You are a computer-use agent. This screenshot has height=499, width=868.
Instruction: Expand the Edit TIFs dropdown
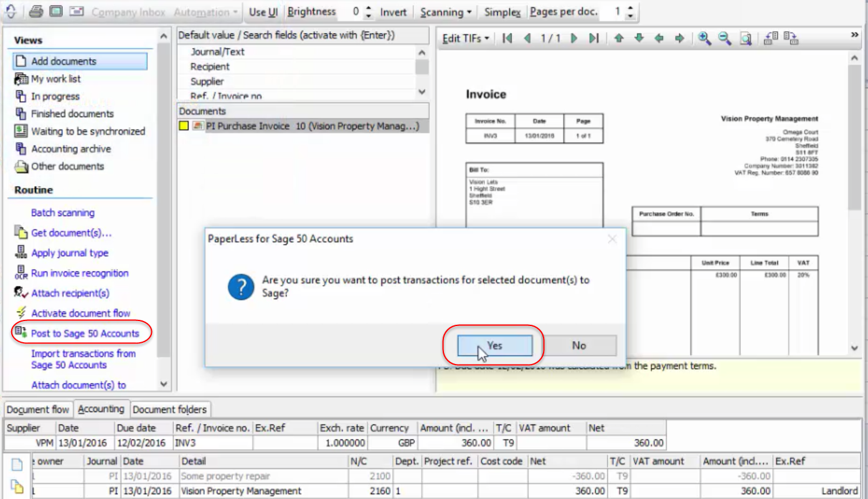point(466,39)
